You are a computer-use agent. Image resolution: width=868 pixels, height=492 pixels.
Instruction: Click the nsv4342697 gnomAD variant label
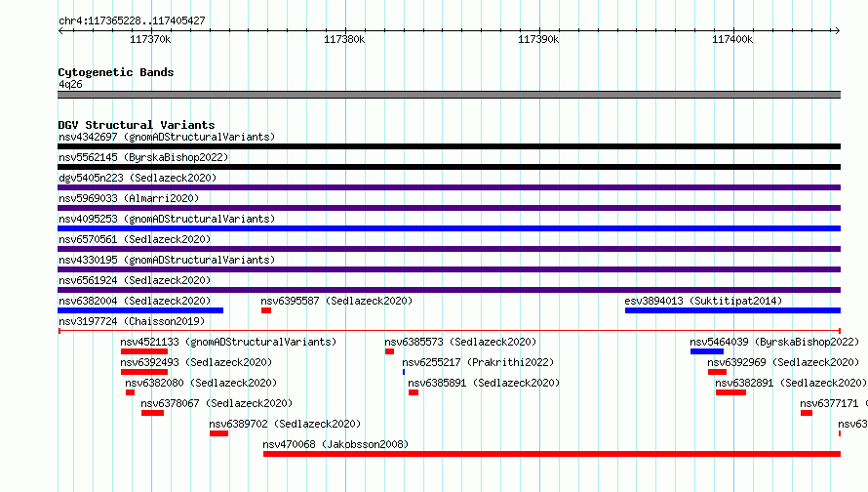pos(167,137)
